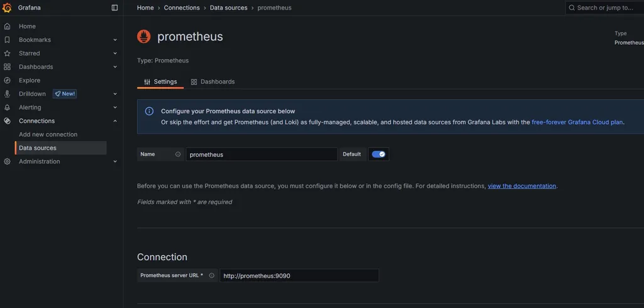Switch to the Settings tab

click(160, 82)
